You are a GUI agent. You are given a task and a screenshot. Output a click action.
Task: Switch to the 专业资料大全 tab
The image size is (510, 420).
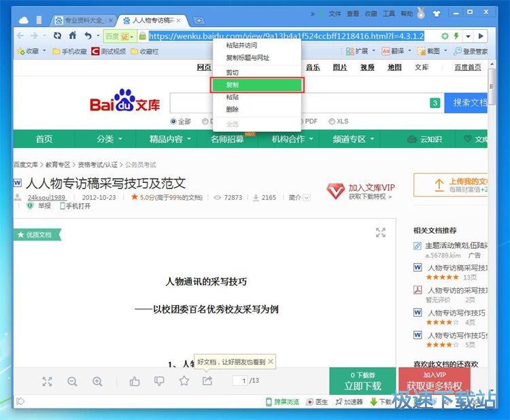coord(83,20)
